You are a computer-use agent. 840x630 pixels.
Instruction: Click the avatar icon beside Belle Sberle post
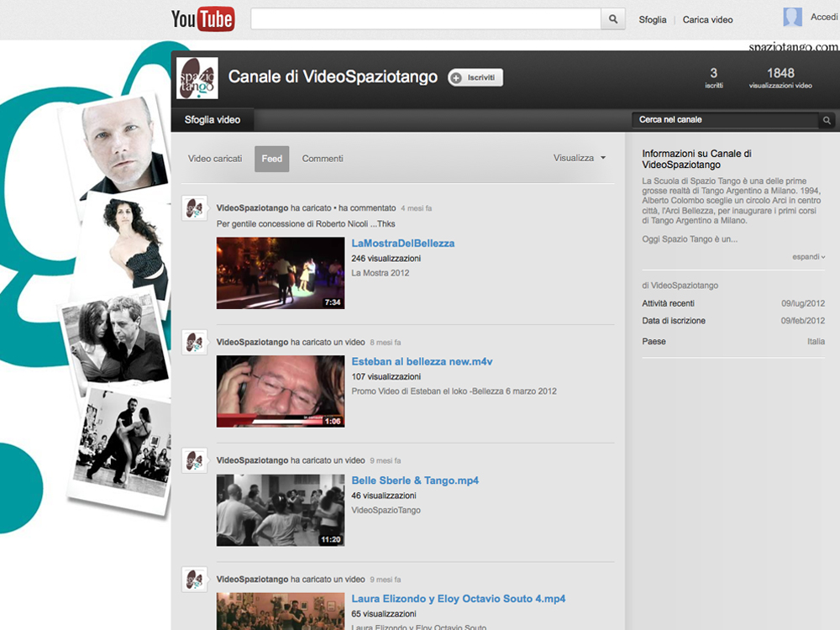click(x=194, y=460)
